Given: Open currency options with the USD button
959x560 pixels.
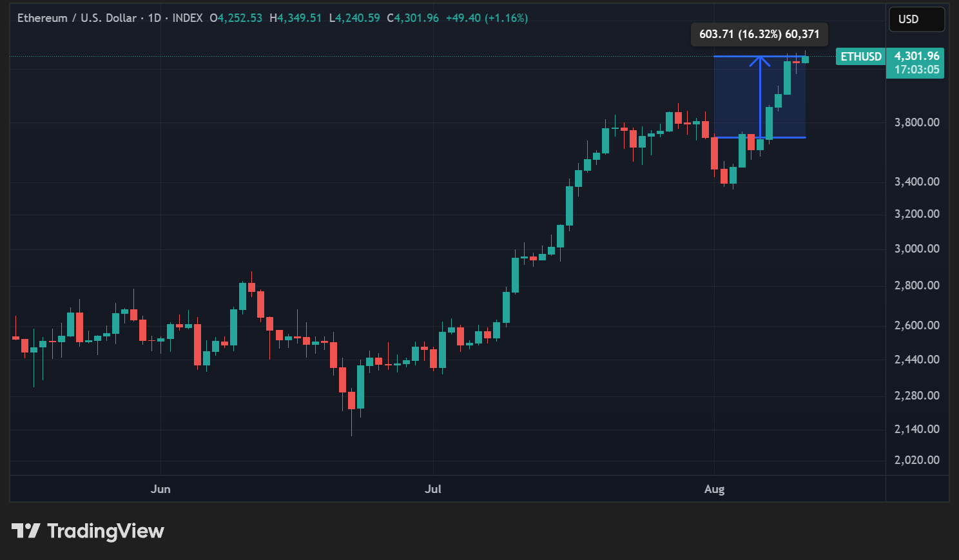Looking at the screenshot, I should (916, 19).
